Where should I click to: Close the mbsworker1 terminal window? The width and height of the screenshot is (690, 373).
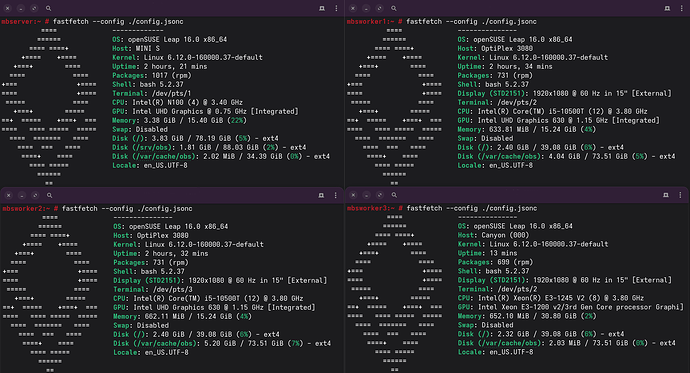pos(352,8)
